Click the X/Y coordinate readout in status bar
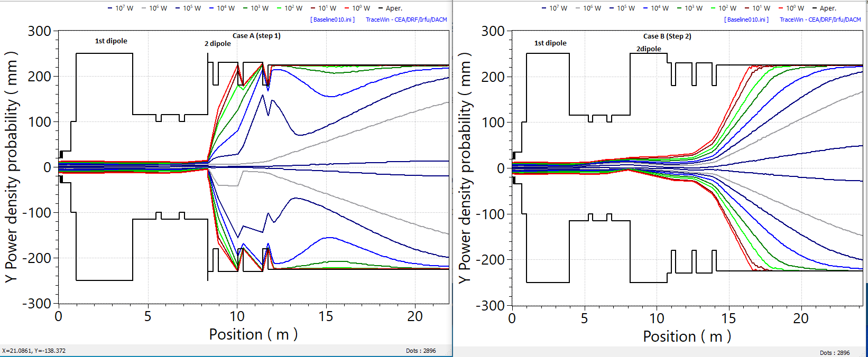The image size is (868, 357). [34, 351]
